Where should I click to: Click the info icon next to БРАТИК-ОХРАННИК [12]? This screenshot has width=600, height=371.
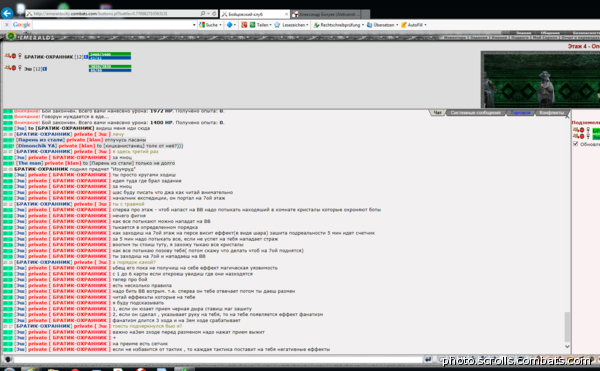click(86, 57)
